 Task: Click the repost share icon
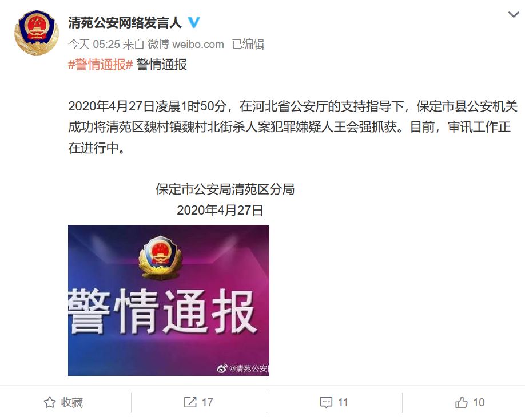coord(190,402)
